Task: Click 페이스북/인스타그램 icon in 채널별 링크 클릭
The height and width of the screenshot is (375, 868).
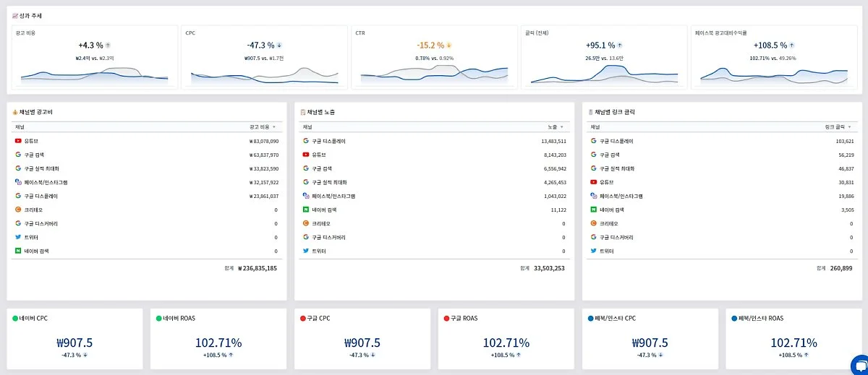Action: tap(593, 196)
